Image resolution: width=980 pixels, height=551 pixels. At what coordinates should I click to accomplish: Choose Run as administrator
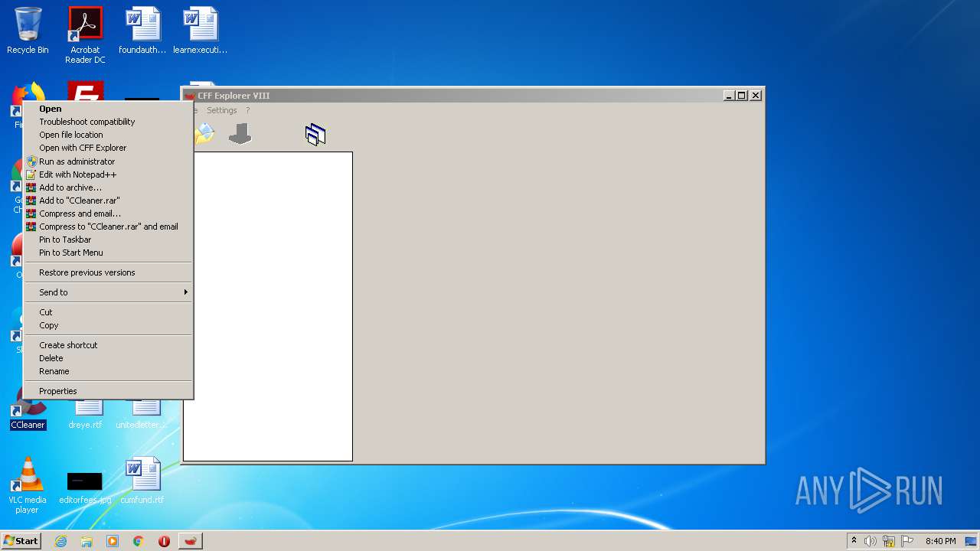tap(108, 161)
